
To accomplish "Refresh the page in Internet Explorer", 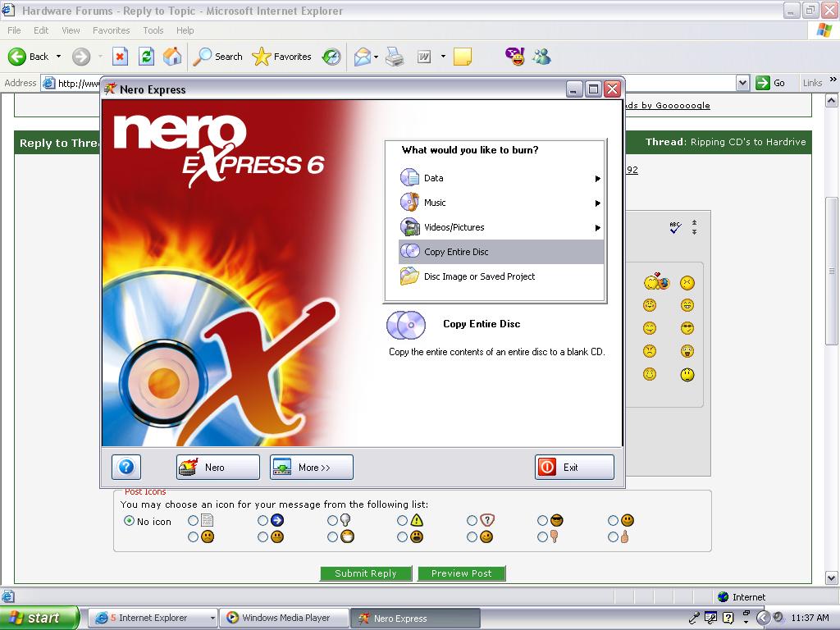I will 146,57.
